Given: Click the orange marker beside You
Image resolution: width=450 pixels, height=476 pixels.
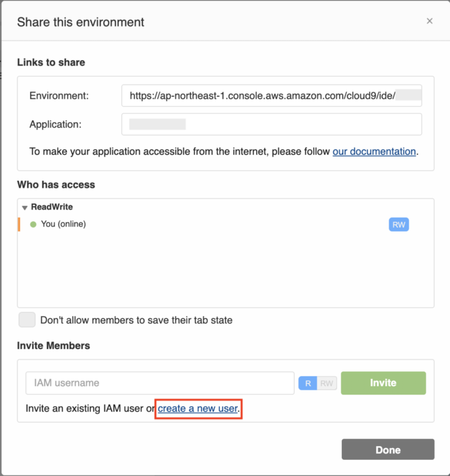Looking at the screenshot, I should click(x=19, y=224).
